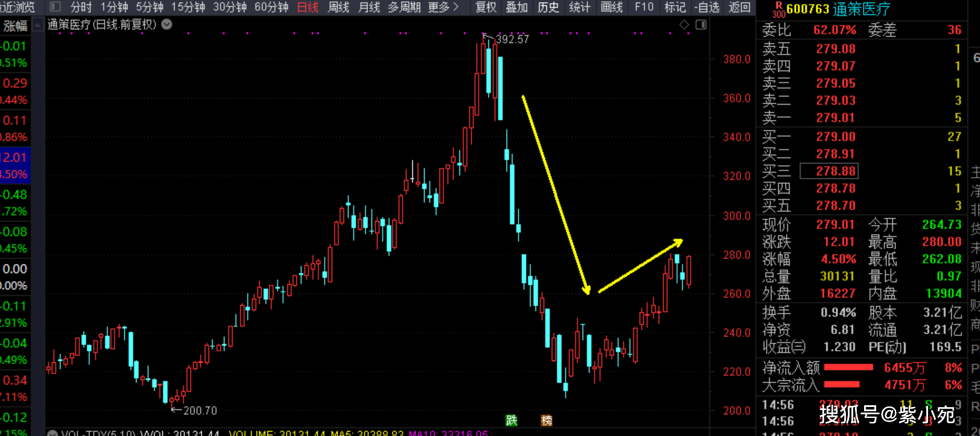Click the stock code 600763

(x=808, y=9)
